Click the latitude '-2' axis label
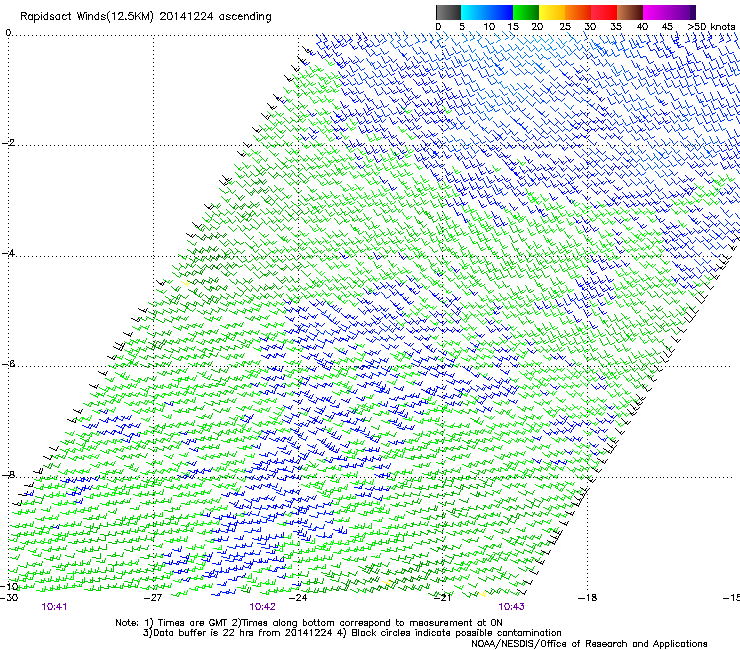 [x=8, y=143]
